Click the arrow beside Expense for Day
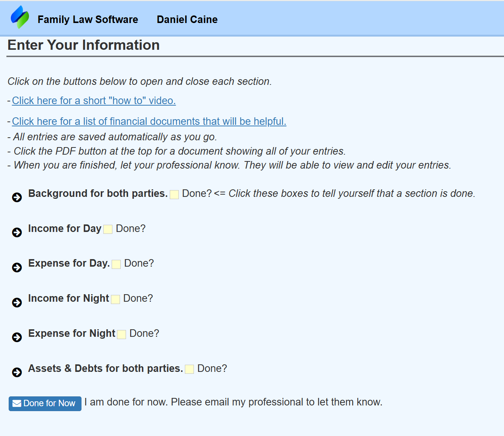This screenshot has height=436, width=504. (x=17, y=267)
